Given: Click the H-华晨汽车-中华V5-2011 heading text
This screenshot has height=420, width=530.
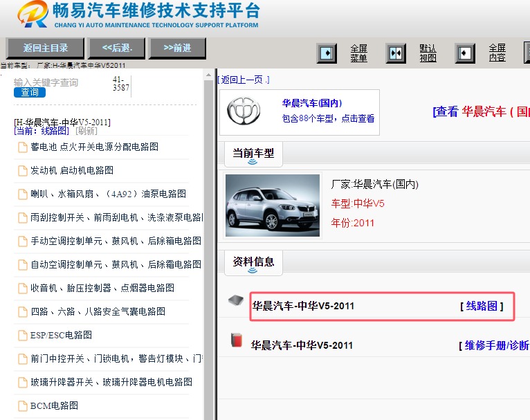Looking at the screenshot, I should coord(62,122).
